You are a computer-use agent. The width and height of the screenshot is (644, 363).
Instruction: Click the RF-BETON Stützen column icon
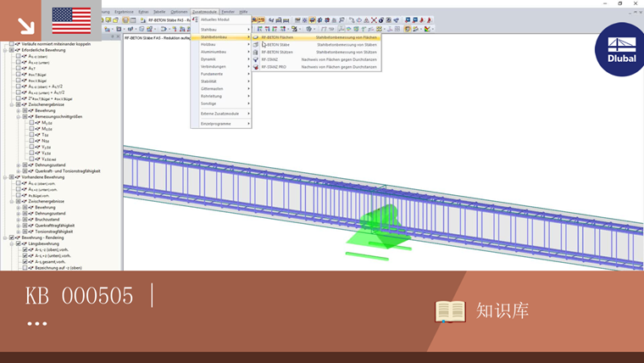click(x=256, y=53)
